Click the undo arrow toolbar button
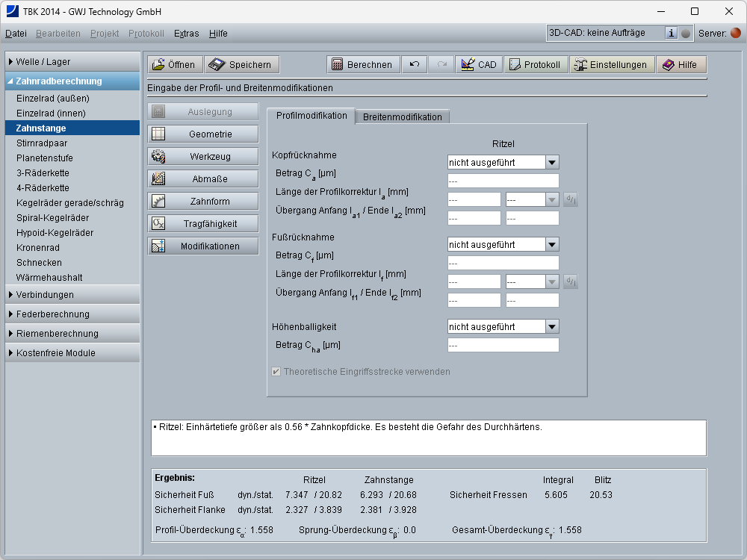This screenshot has height=560, width=747. [414, 65]
